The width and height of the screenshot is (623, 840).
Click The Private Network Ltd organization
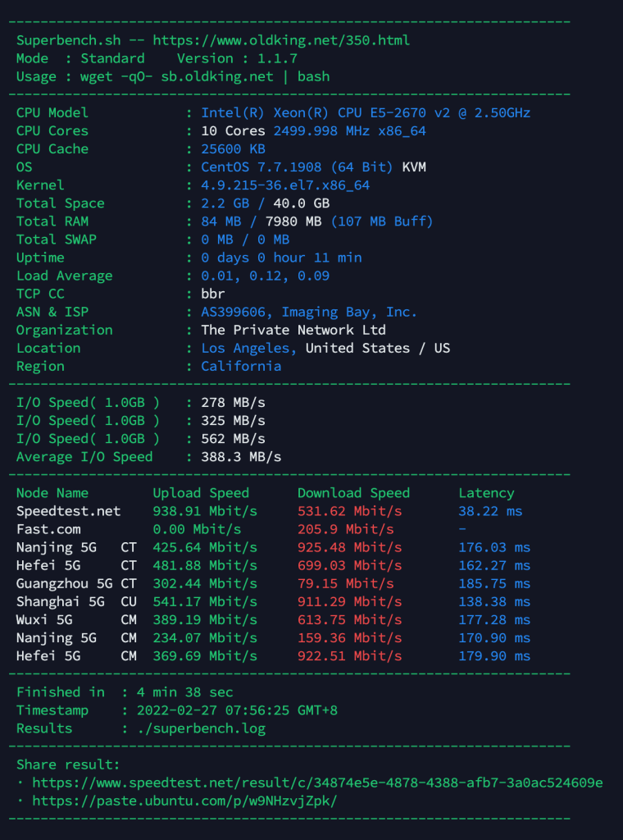pyautogui.click(x=293, y=330)
